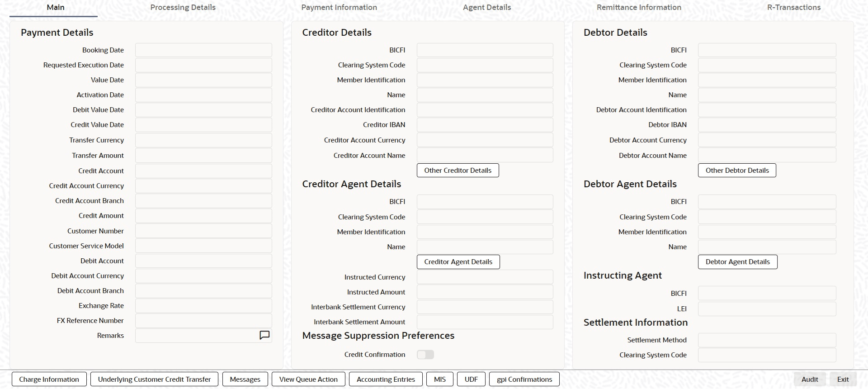Click the Debtor IBAN field

click(x=767, y=125)
